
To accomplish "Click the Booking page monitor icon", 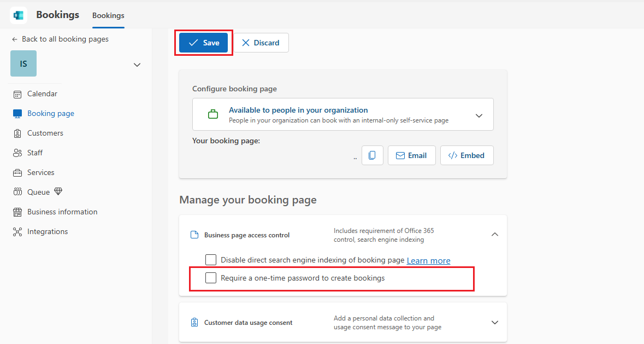I will [x=17, y=114].
